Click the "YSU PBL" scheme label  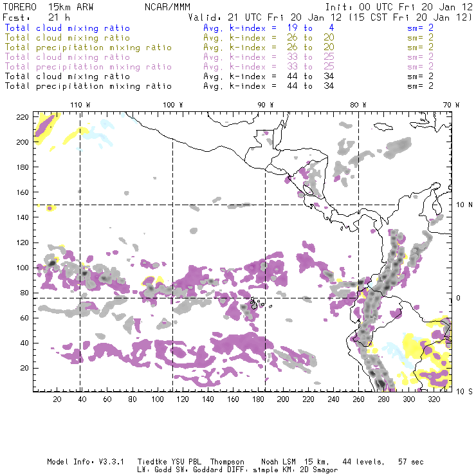(187, 462)
